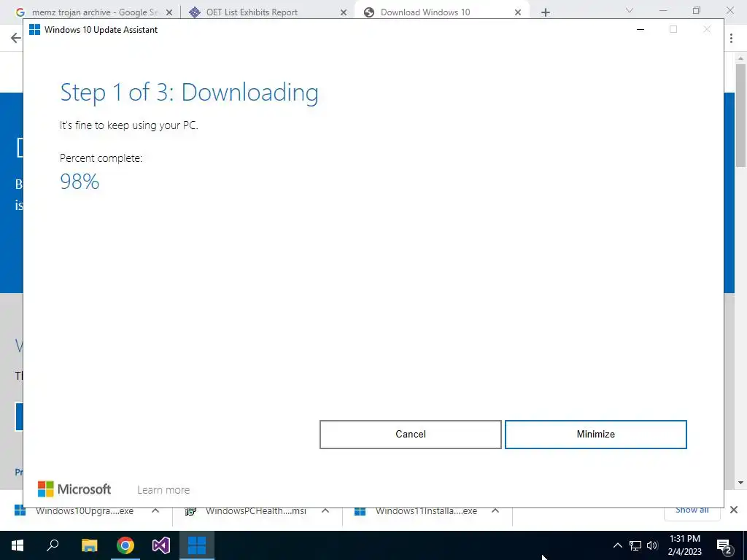This screenshot has width=747, height=560.
Task: Click scrollbar down arrow in Chrome page
Action: [x=740, y=483]
